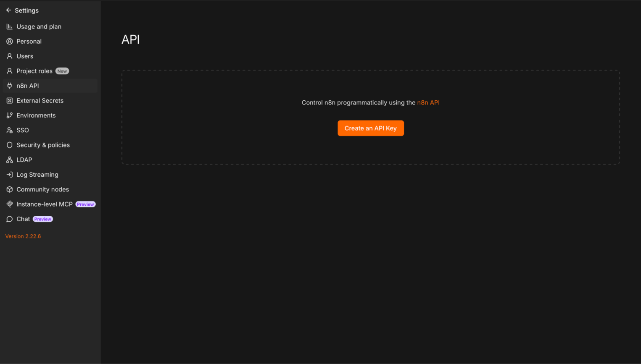Click the SSO user-lock icon
This screenshot has height=364, width=641.
point(9,130)
